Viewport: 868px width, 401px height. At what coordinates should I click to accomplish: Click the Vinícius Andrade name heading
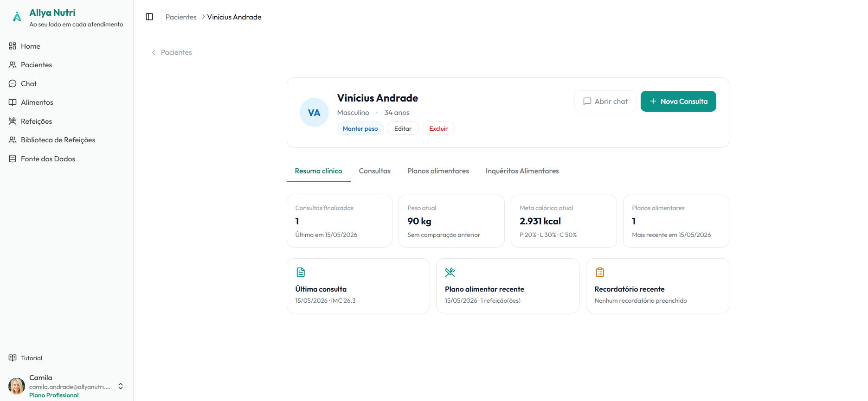pos(378,98)
